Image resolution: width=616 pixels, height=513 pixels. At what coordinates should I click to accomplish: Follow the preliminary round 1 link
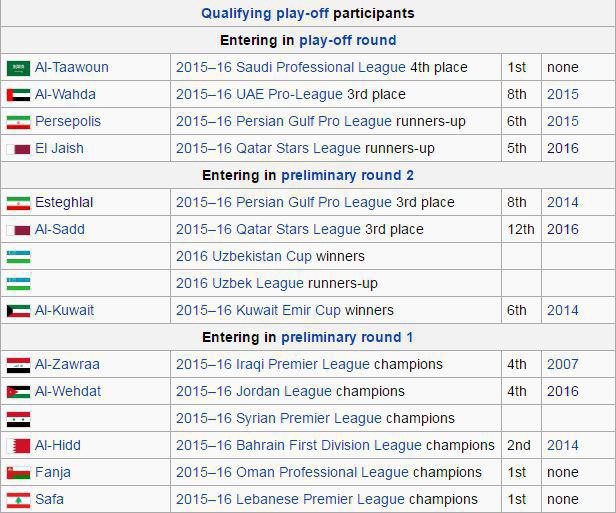click(x=347, y=337)
